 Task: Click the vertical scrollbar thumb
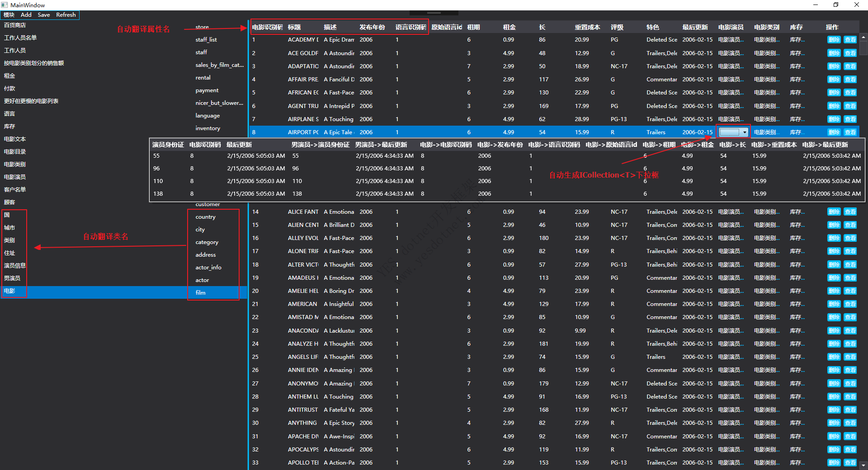(x=863, y=48)
